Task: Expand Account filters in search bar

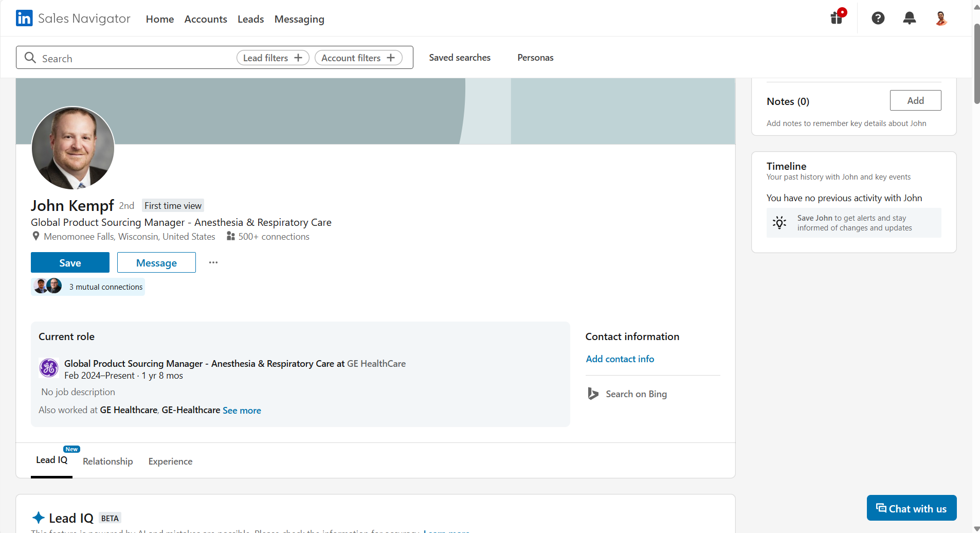Action: [x=358, y=58]
